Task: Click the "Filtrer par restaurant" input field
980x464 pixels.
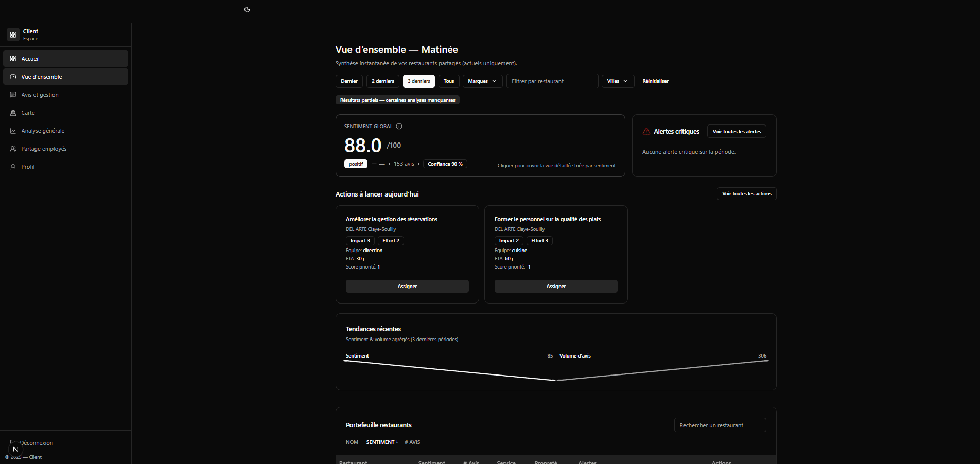Action: point(552,81)
